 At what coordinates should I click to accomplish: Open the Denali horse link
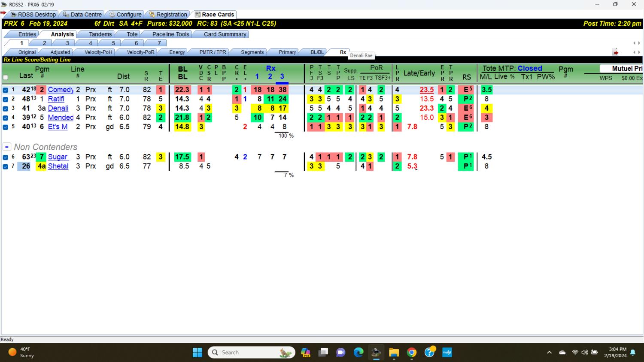point(58,108)
